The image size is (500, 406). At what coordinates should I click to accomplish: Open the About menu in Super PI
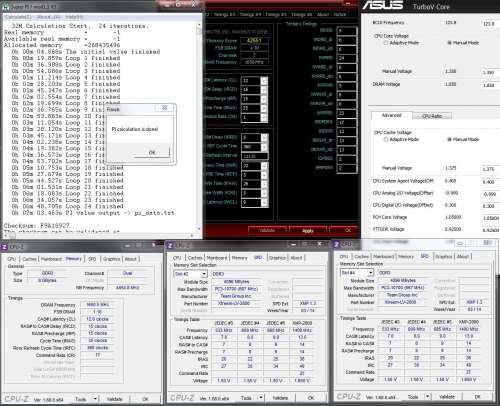(49, 17)
